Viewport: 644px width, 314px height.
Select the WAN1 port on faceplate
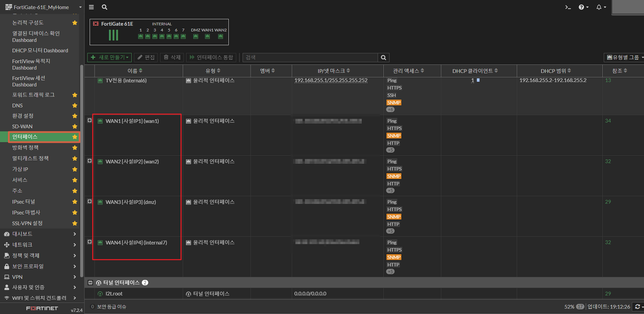pos(207,37)
